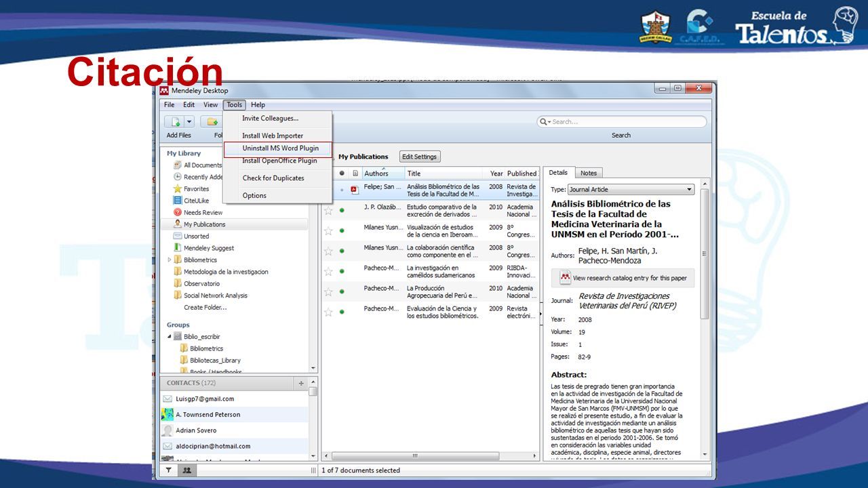The image size is (868, 488).
Task: Click the Social Network Analysis folder icon
Action: click(x=178, y=296)
